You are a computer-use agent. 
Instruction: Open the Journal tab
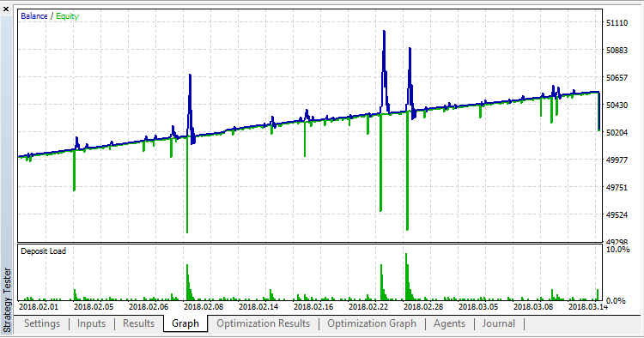[499, 323]
